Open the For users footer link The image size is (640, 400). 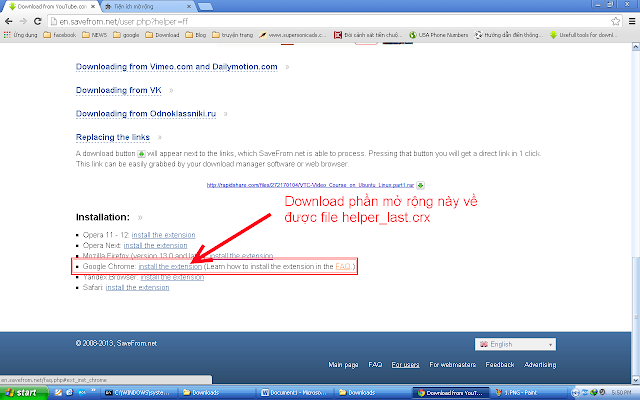405,365
